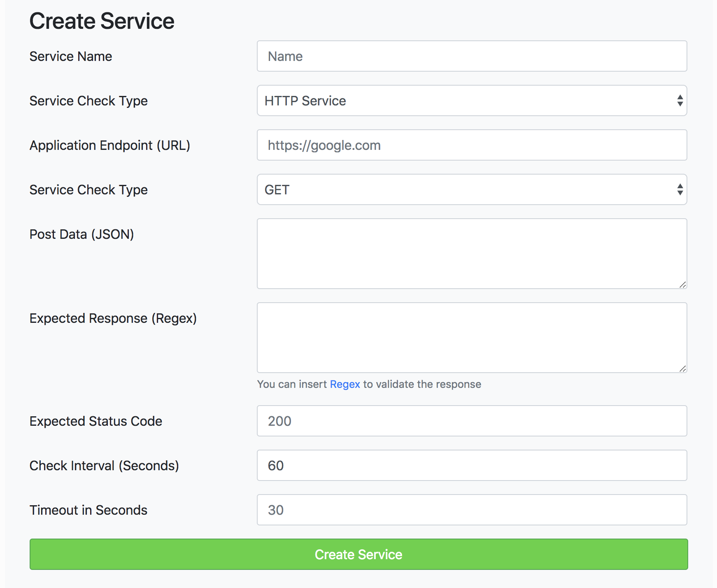Open the GET request method dropdown
This screenshot has width=717, height=588.
pyautogui.click(x=472, y=190)
